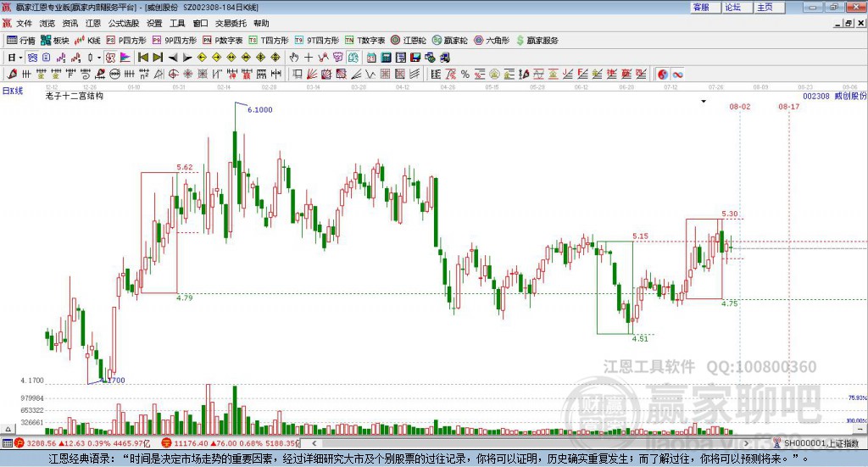Open the 公式选股 menu
Viewport: 868px width, 467px height.
pos(124,23)
